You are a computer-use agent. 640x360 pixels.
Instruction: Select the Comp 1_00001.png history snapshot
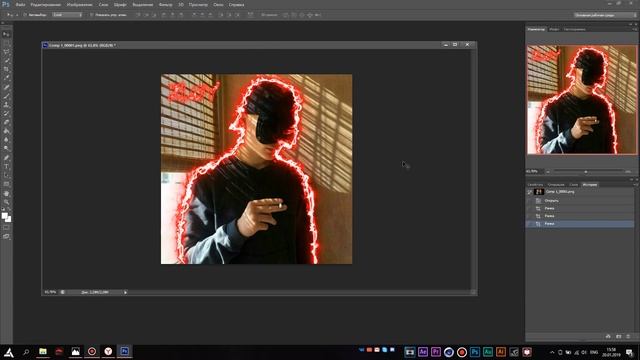pos(580,191)
